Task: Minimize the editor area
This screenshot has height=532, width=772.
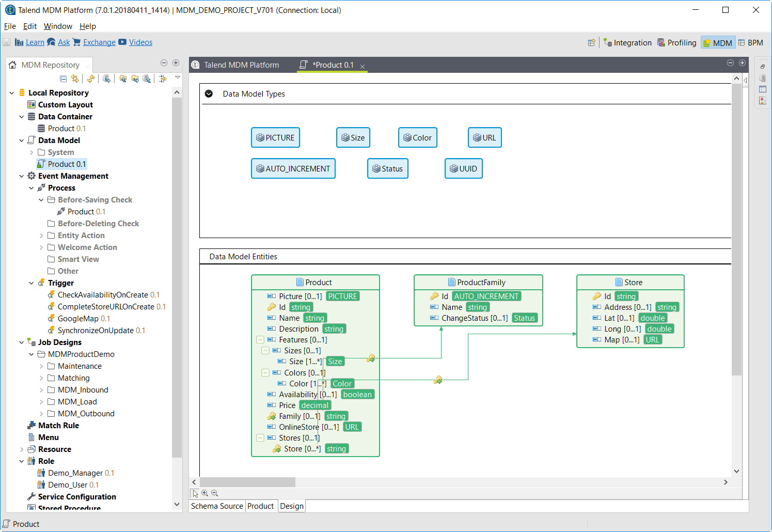Action: pyautogui.click(x=730, y=63)
